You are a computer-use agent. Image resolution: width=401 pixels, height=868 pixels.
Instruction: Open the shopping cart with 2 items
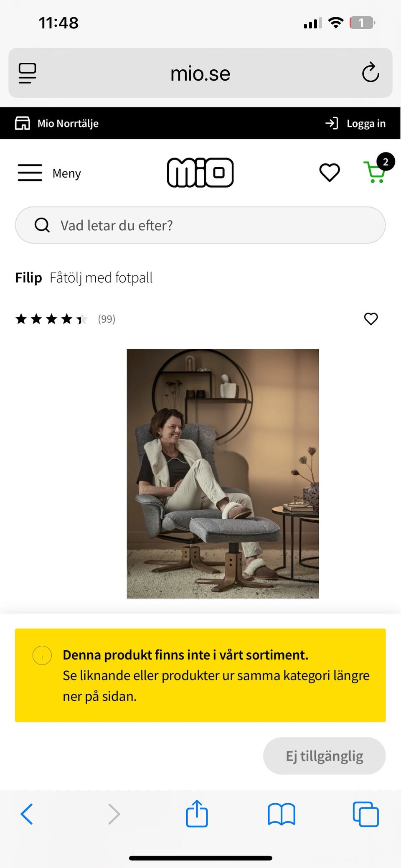[x=375, y=173]
